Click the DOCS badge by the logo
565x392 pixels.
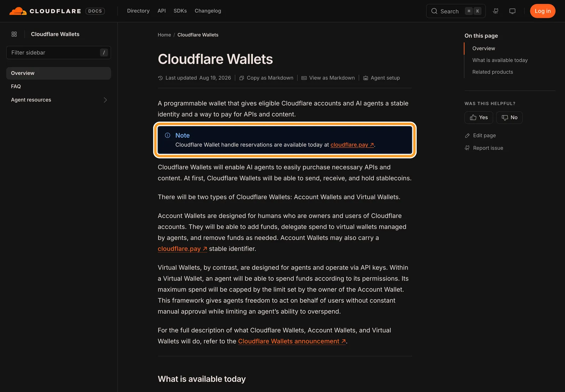click(95, 11)
